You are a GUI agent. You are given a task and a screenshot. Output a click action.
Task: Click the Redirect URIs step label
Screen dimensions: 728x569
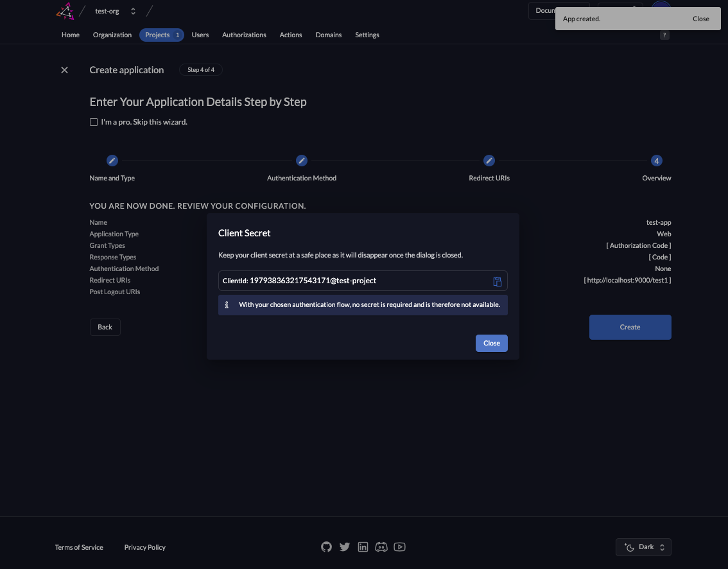(489, 178)
